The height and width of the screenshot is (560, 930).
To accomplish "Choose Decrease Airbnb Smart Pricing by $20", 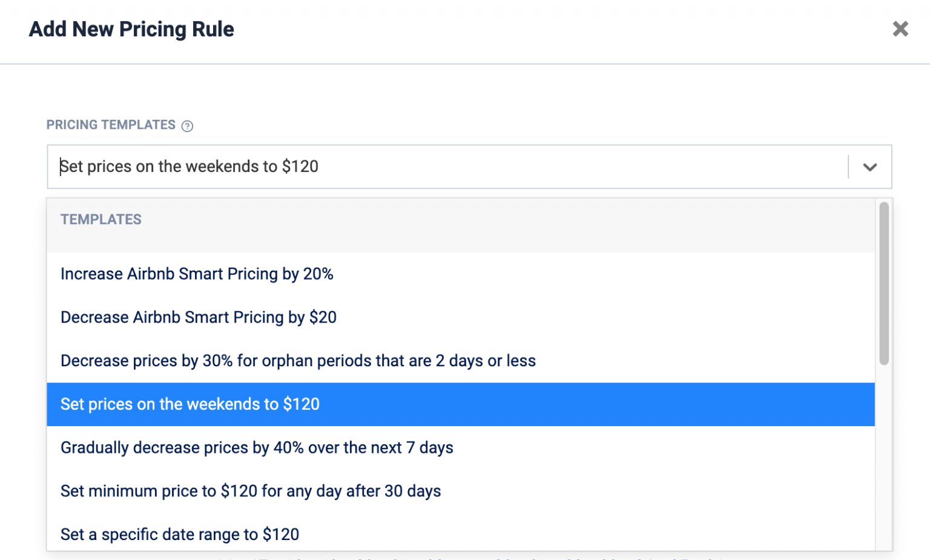I will coord(198,317).
